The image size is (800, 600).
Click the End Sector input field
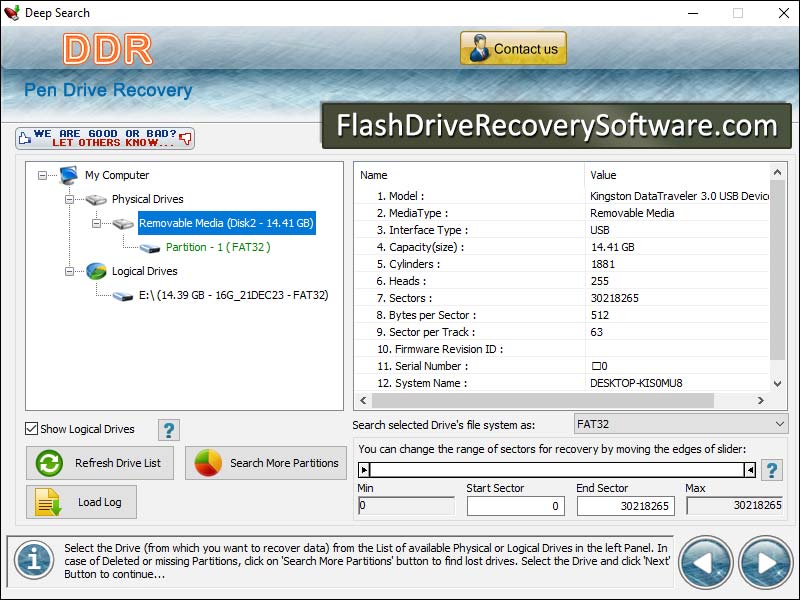pos(626,506)
